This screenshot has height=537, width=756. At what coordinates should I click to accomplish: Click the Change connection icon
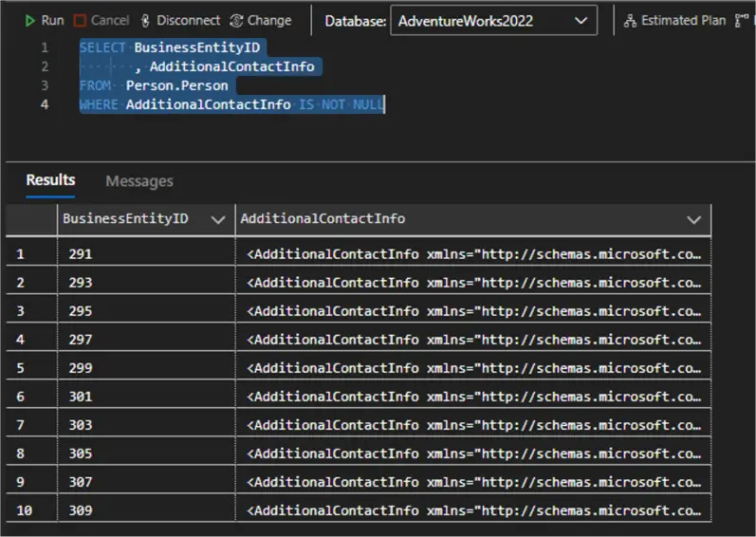click(x=236, y=20)
